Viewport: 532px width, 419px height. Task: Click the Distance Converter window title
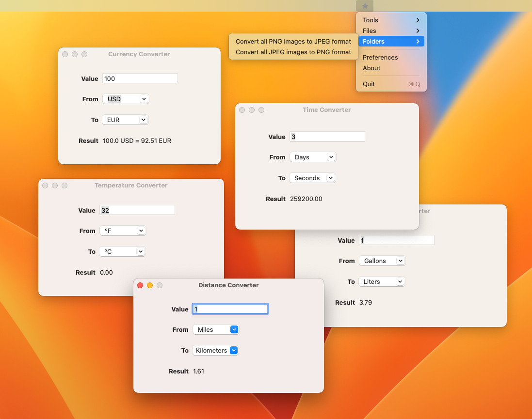[x=228, y=285]
